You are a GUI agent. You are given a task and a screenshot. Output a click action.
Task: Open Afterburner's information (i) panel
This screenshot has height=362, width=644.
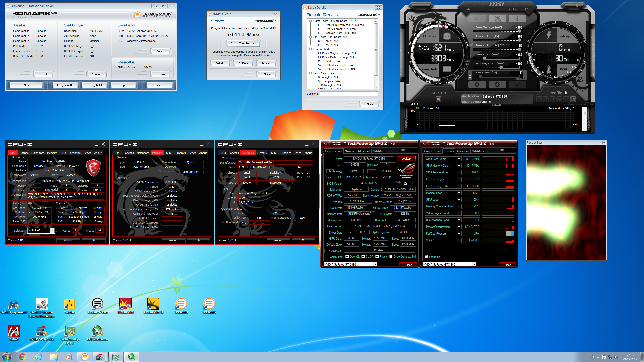click(517, 18)
